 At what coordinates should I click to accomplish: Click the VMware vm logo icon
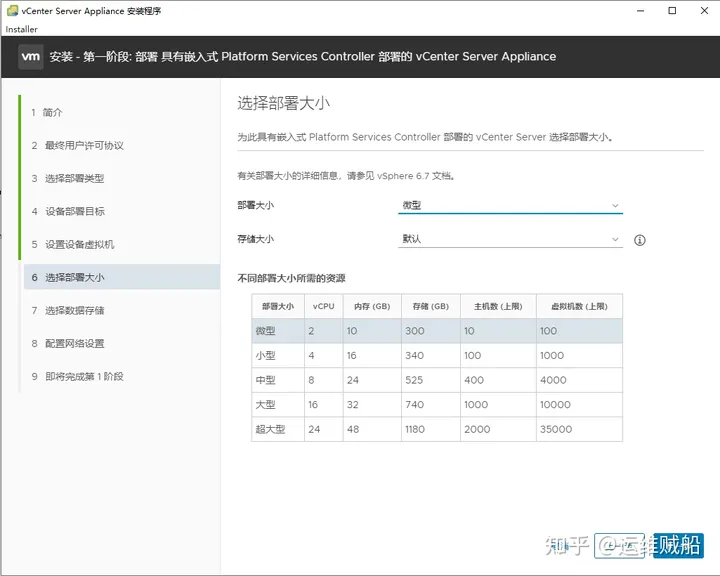pos(30,57)
